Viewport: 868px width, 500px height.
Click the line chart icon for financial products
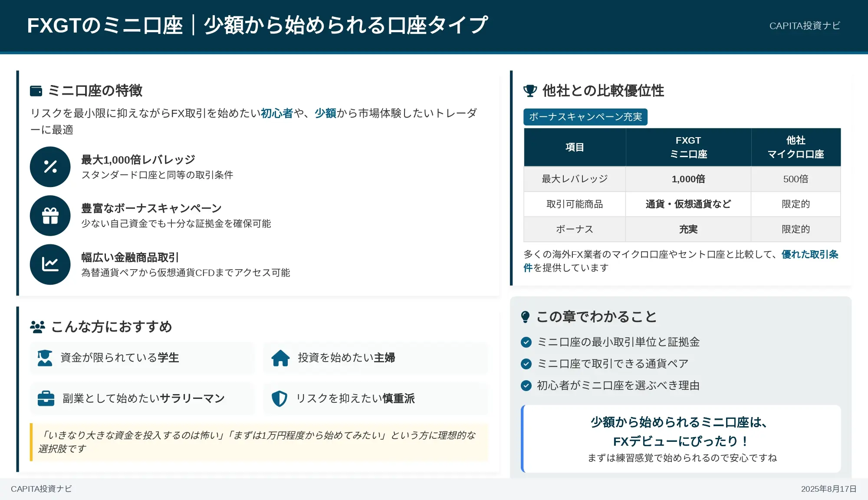[x=50, y=264]
